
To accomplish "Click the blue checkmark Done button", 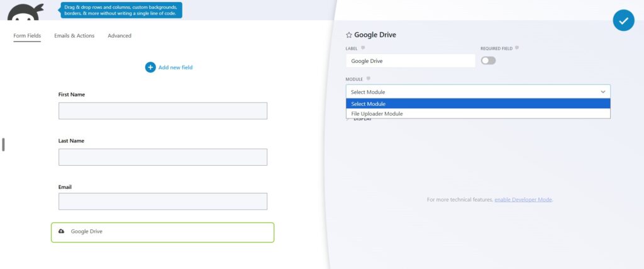I will 623,20.
